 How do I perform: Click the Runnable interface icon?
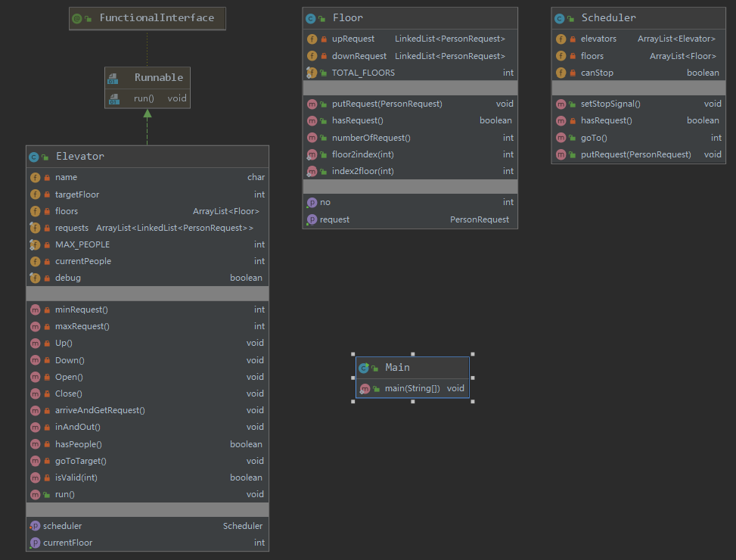[x=113, y=78]
